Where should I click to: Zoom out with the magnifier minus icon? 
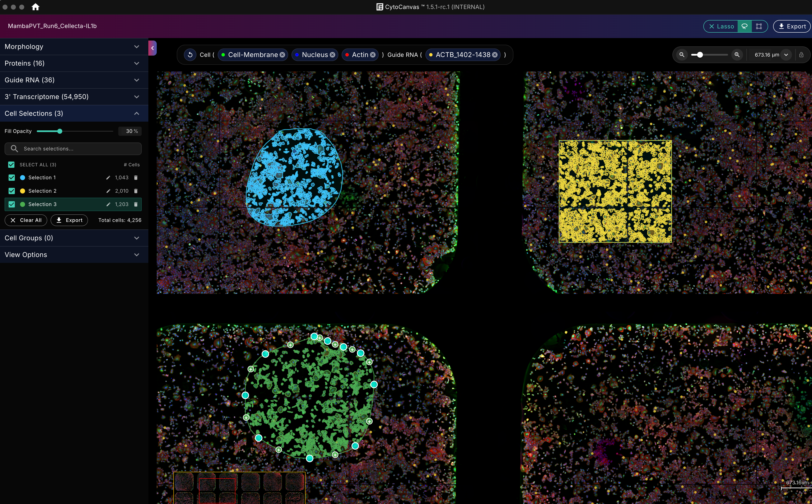point(682,55)
